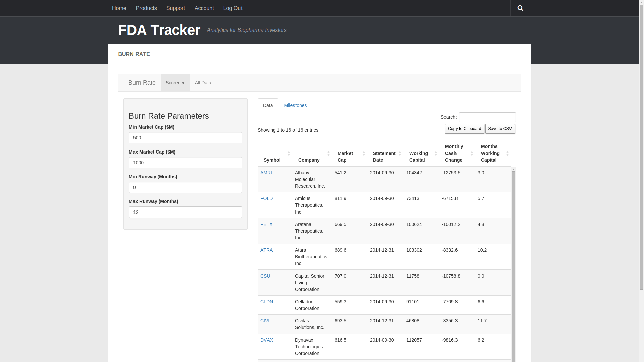The image size is (644, 362).
Task: Sort table by the Company column arrows
Action: point(328,153)
